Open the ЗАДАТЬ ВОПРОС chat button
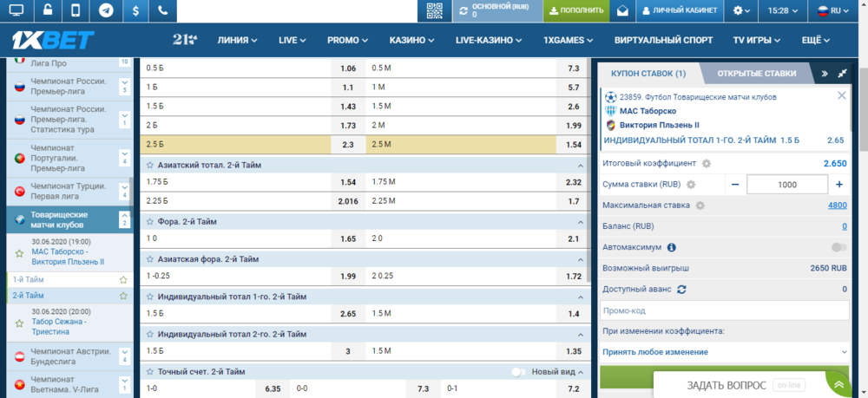The image size is (868, 398). click(x=745, y=385)
